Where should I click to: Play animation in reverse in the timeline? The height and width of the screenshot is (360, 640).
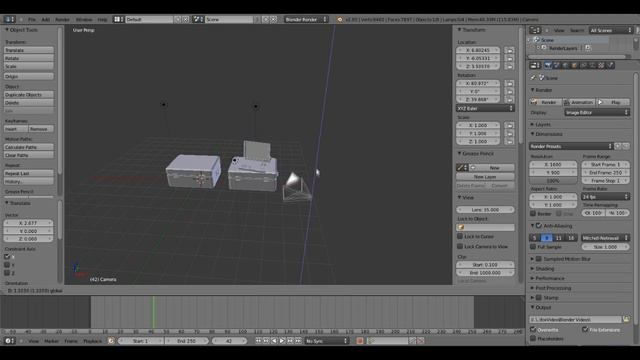(274, 341)
